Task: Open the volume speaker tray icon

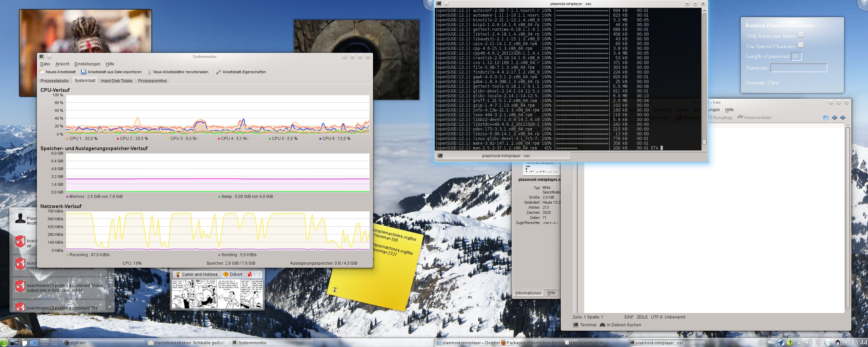Action: tap(808, 343)
